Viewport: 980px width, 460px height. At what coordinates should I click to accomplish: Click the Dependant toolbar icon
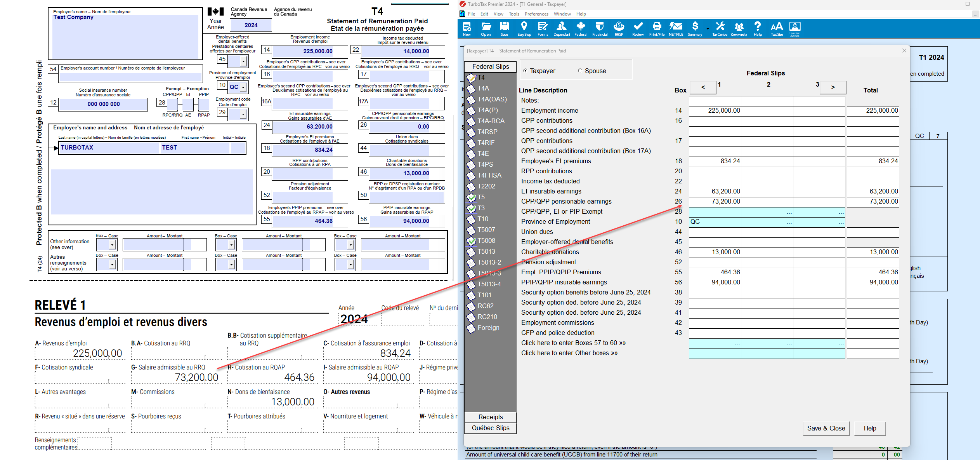coord(561,29)
